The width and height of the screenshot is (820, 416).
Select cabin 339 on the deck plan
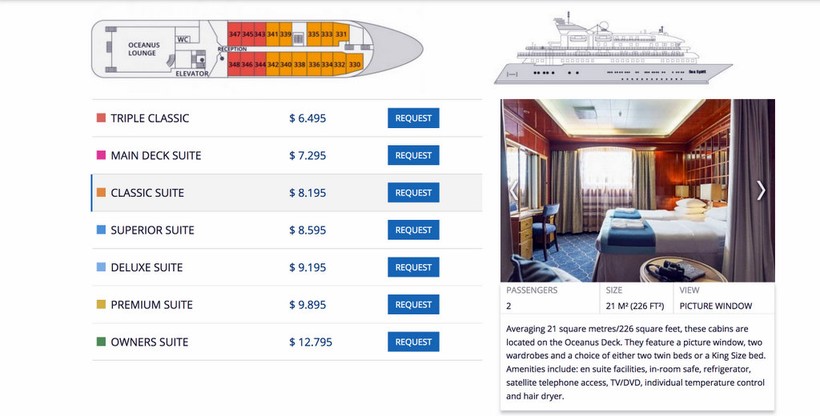(286, 34)
